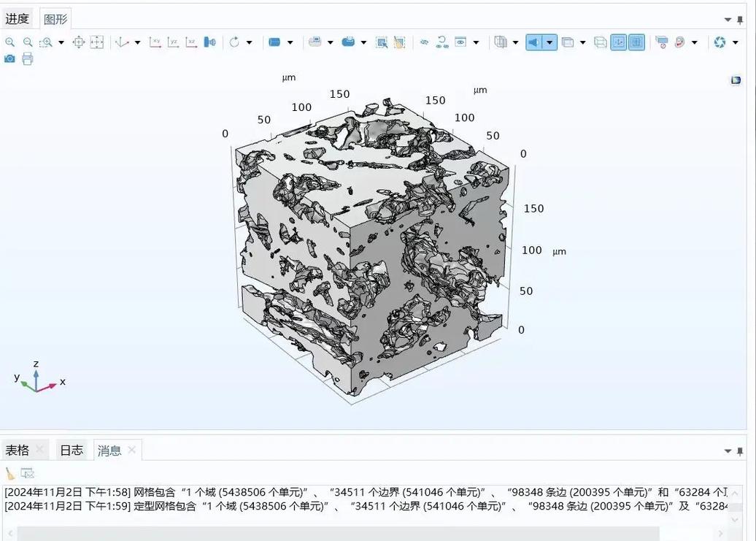Switch to the 进度 tab
Viewport: 756px width, 541px height.
tap(18, 19)
